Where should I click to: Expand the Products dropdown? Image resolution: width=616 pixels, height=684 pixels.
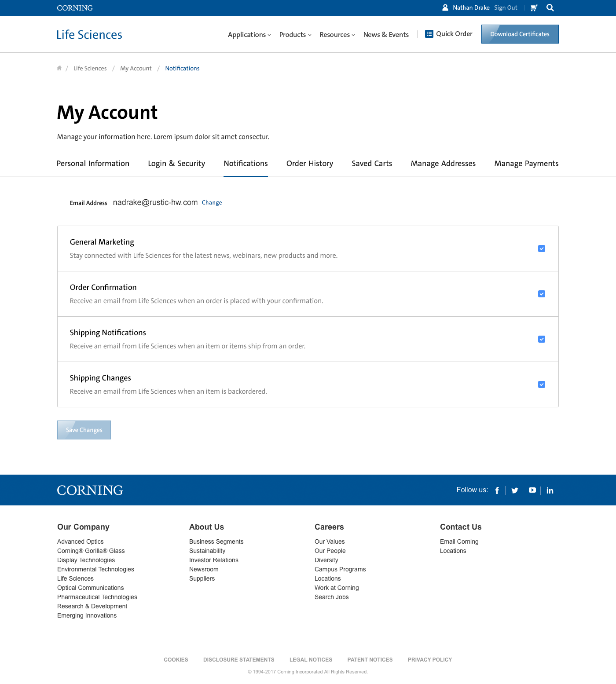(295, 34)
